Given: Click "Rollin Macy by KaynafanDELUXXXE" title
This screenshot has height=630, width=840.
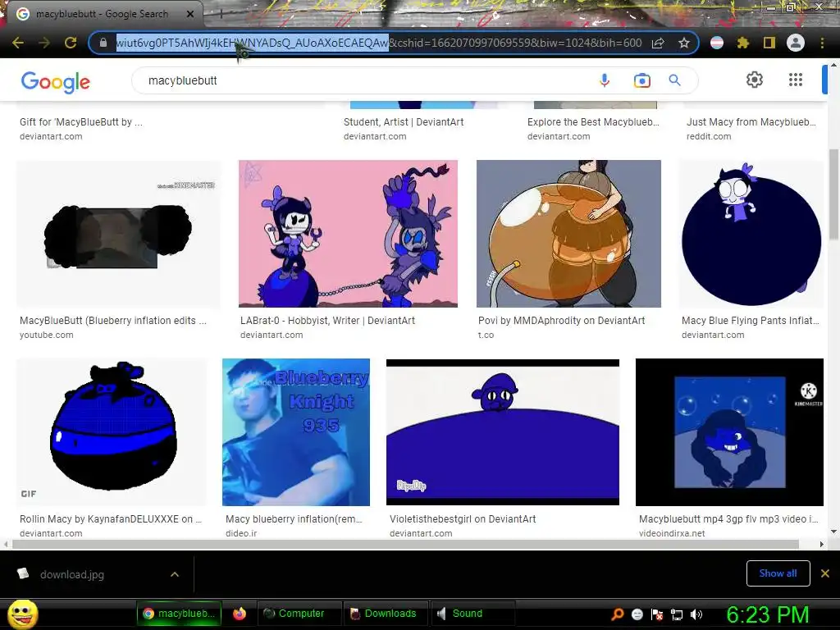Looking at the screenshot, I should pos(111,519).
